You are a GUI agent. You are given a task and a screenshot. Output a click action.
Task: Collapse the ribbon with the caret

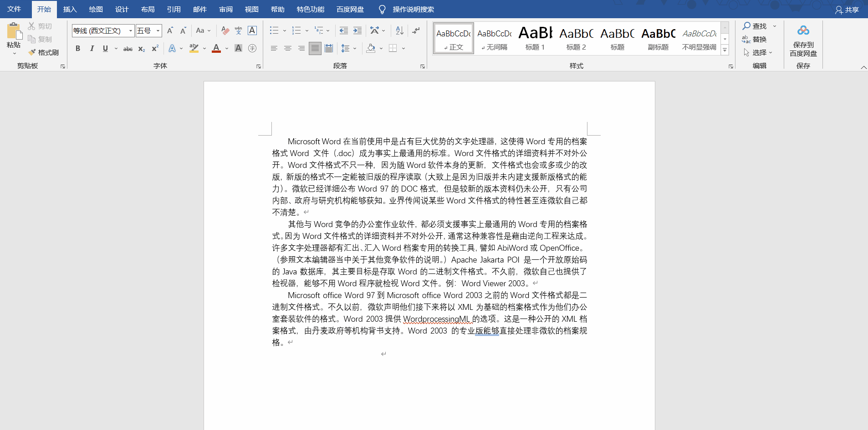click(x=863, y=67)
